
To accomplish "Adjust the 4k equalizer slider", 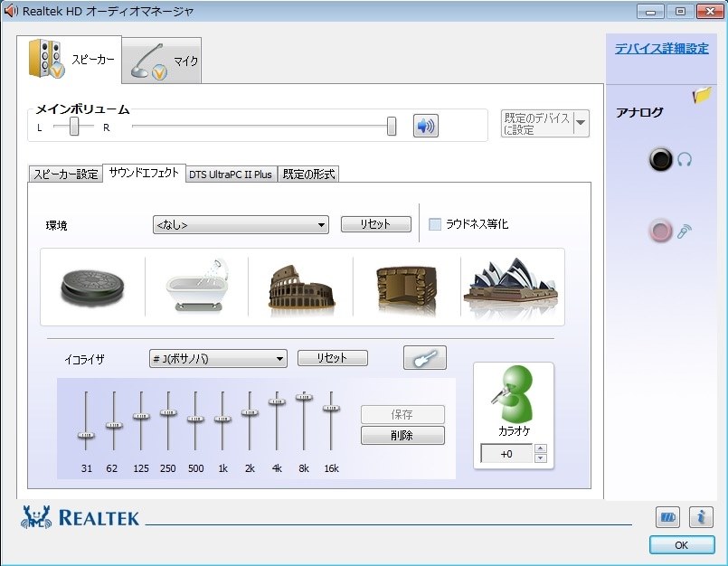I will pos(277,401).
